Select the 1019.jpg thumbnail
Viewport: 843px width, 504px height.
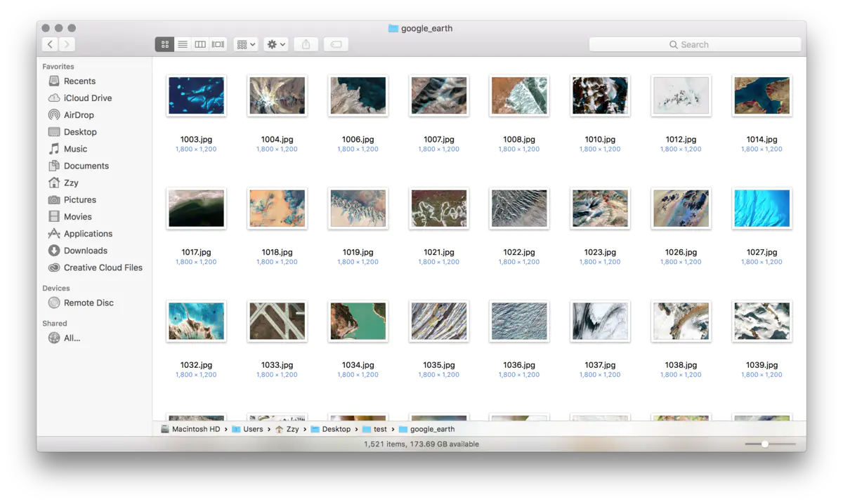[358, 208]
